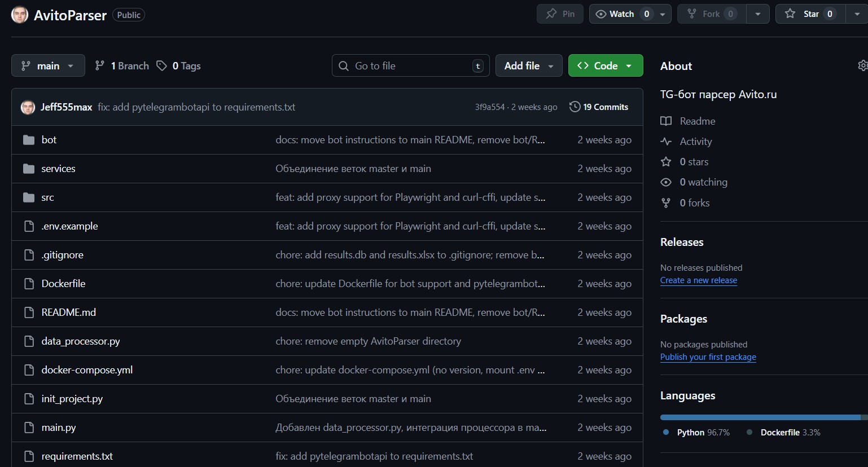This screenshot has height=467, width=868.
Task: Open the Readme book icon link
Action: pos(666,121)
